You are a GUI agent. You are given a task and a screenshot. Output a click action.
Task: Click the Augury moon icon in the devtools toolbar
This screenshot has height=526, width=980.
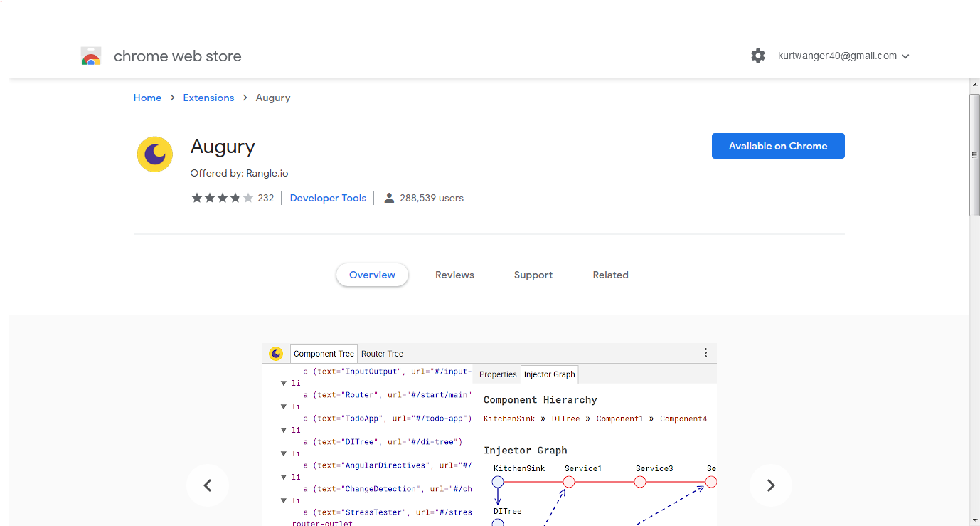(276, 353)
